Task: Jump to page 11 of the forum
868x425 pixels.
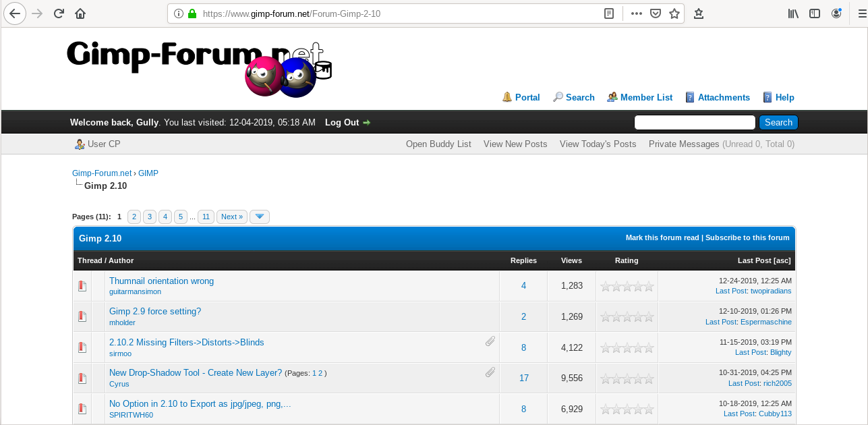Action: pos(206,217)
